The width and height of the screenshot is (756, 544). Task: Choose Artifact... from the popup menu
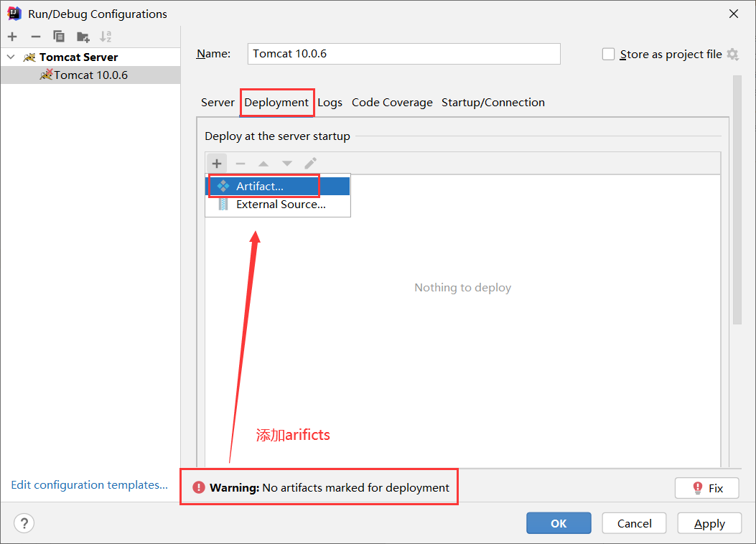click(x=278, y=187)
